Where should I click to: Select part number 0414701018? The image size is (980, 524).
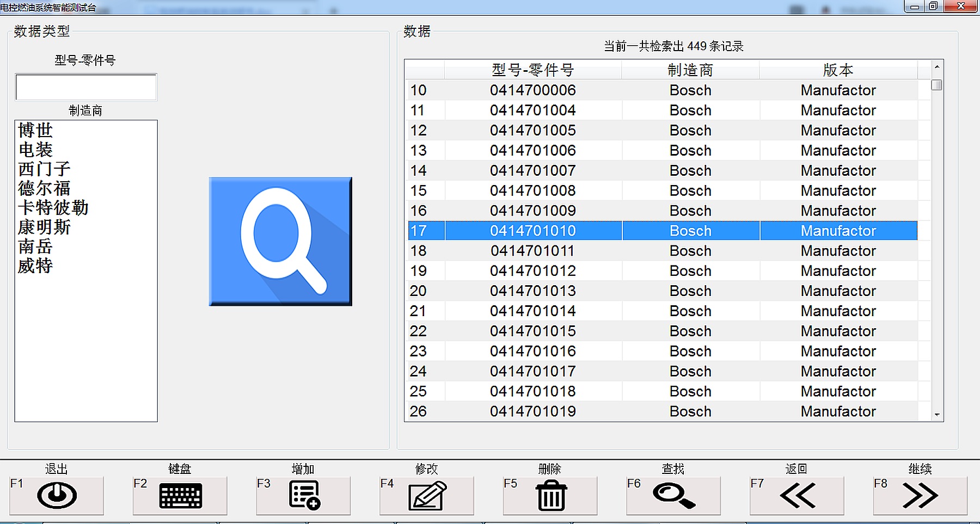click(x=533, y=392)
